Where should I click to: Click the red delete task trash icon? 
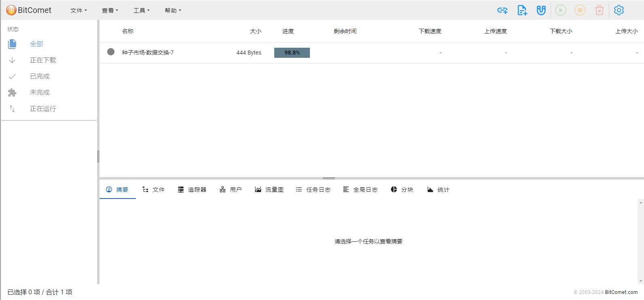tap(600, 11)
